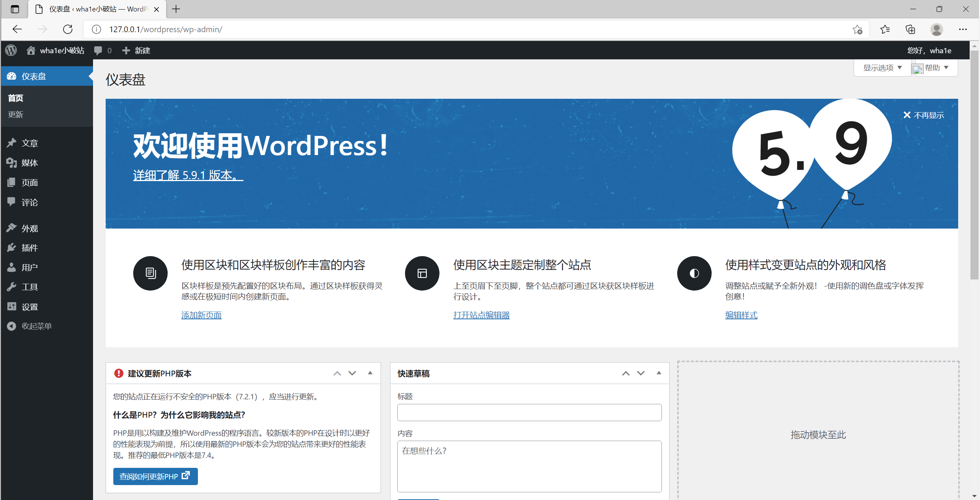
Task: Toggle the 建议更新PHP版本 panel collapse triangle
Action: pyautogui.click(x=370, y=373)
